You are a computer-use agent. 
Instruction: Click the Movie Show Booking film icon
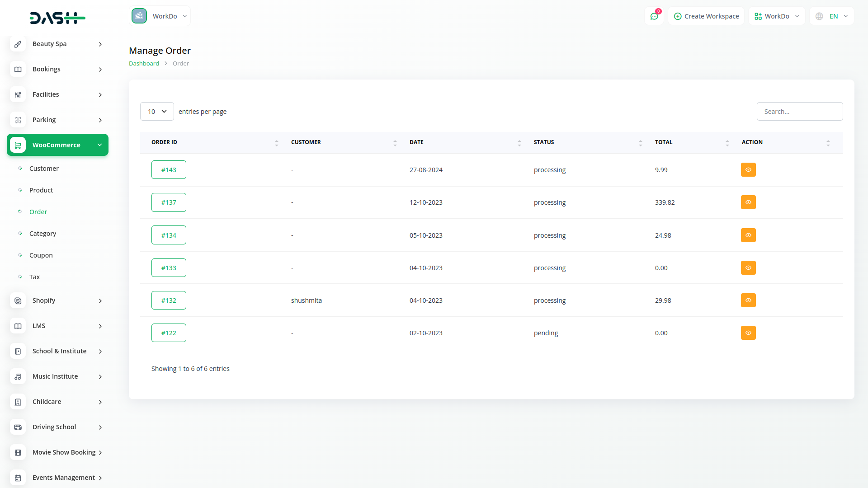click(x=18, y=452)
